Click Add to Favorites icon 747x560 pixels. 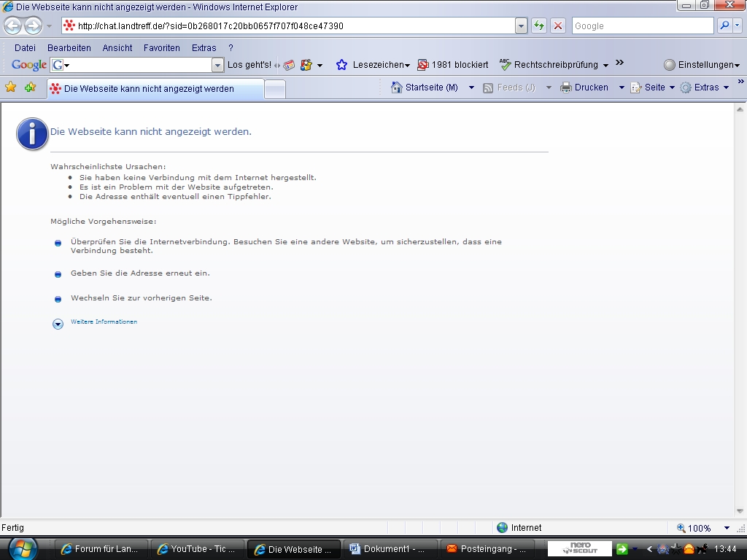click(30, 87)
